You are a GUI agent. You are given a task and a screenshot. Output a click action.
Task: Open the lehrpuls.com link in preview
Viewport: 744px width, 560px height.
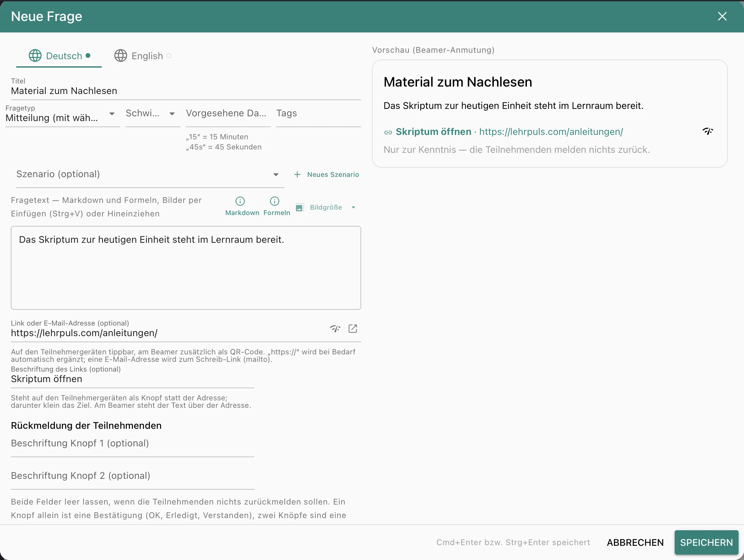coord(551,132)
